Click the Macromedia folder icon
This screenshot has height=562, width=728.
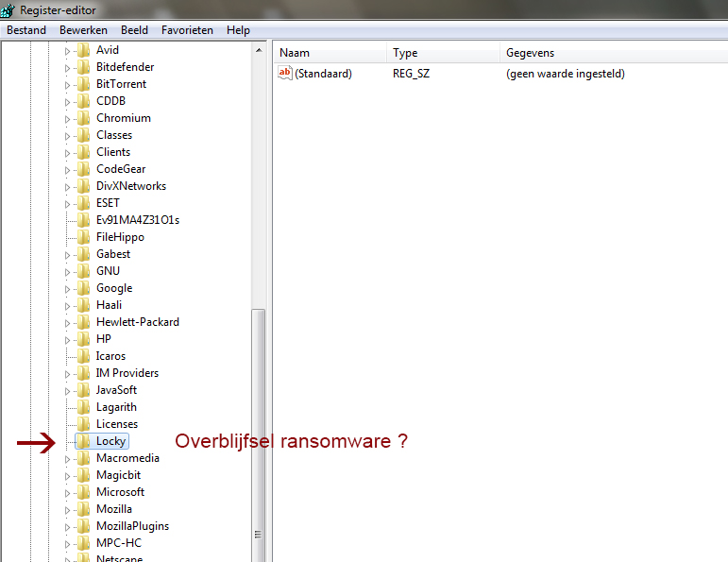coord(84,458)
